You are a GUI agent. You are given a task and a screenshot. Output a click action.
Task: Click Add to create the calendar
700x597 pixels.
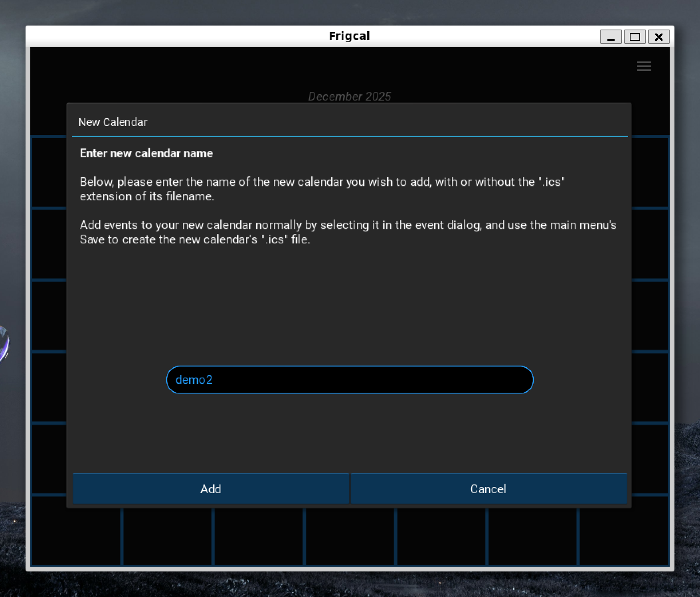(211, 489)
